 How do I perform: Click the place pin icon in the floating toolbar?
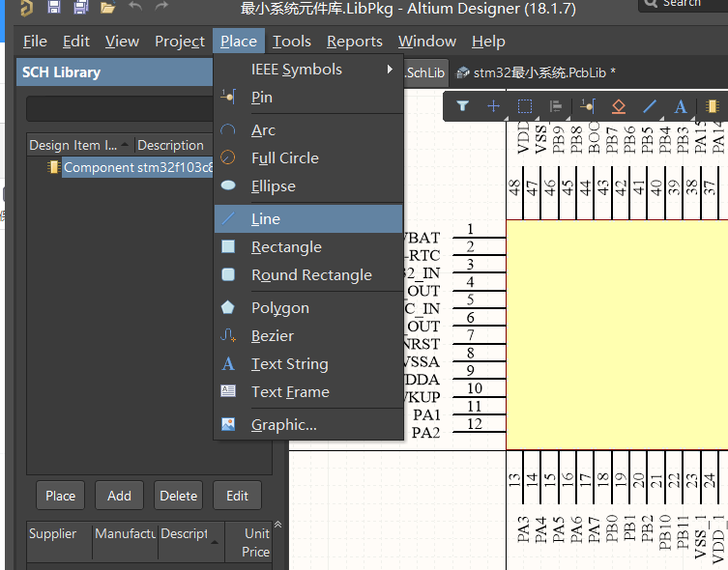pos(587,106)
